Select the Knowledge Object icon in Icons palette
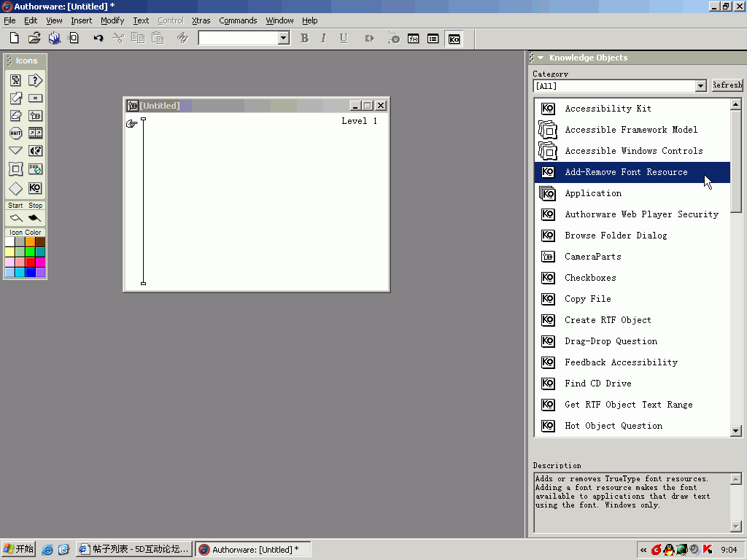 [x=35, y=188]
